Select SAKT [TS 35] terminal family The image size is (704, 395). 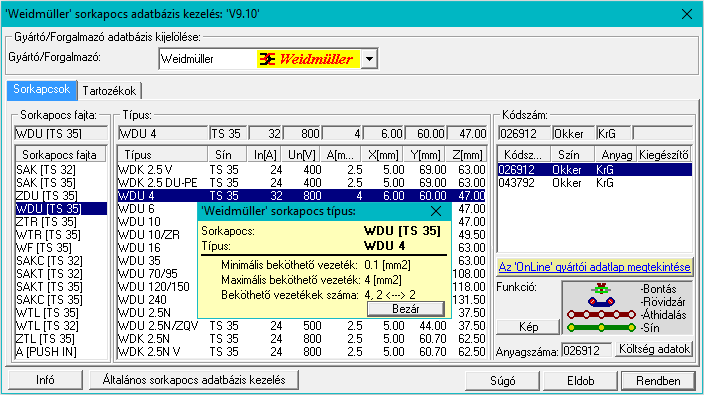(x=61, y=287)
